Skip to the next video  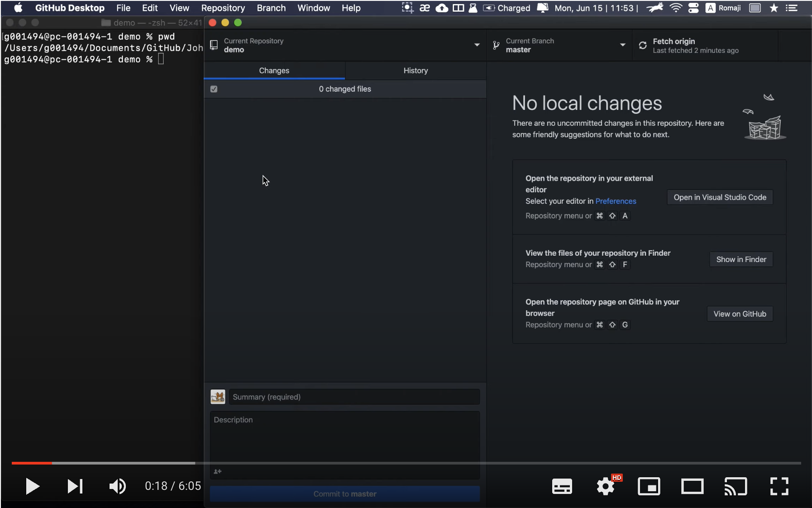pyautogui.click(x=75, y=486)
